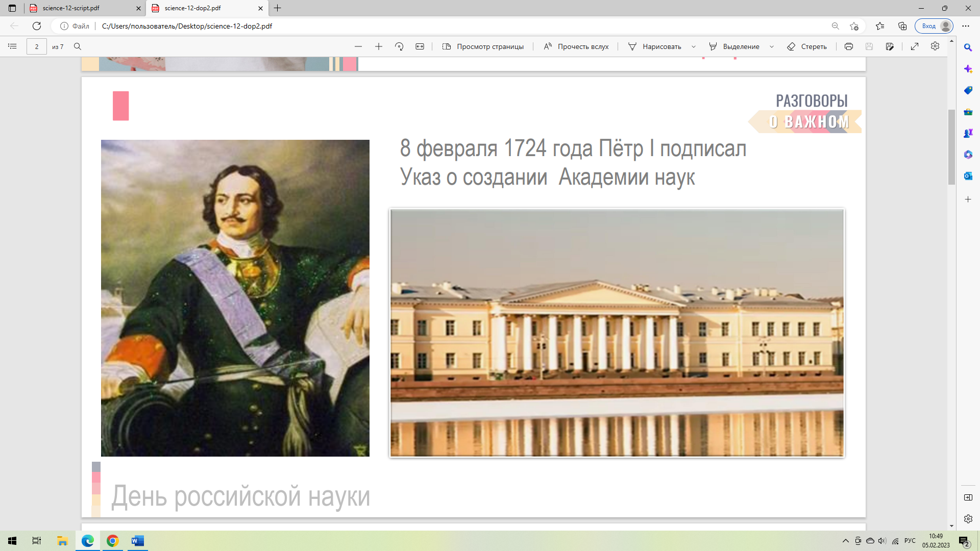Open the Collections panel

click(902, 26)
